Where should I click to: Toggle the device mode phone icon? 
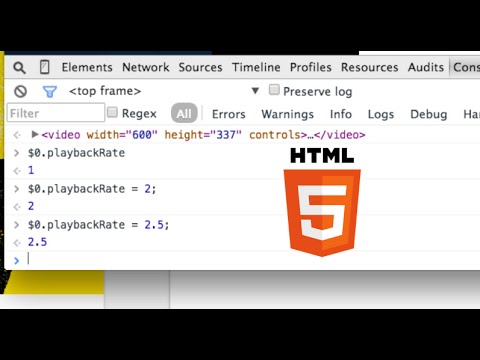45,67
